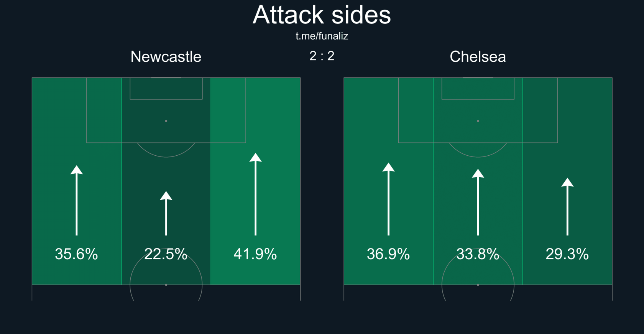Screen dimensions: 644x334
Task: Select the Chelsea team heading
Action: [x=478, y=57]
